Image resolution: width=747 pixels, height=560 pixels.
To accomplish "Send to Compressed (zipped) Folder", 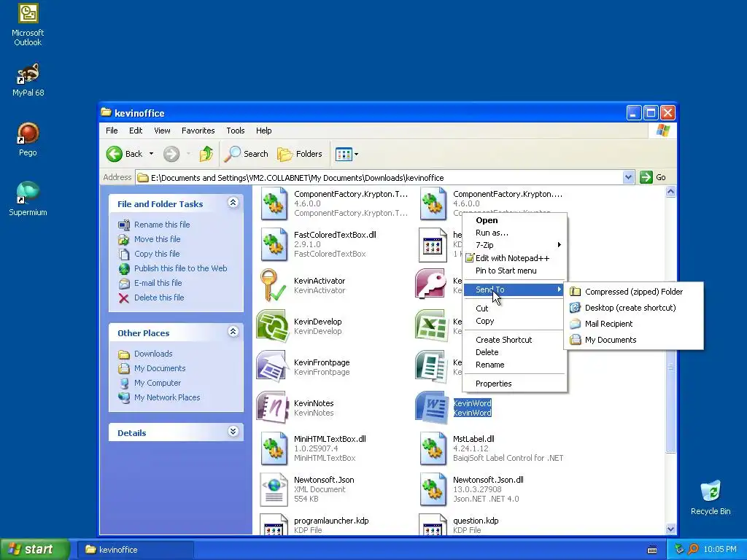I will (x=633, y=292).
